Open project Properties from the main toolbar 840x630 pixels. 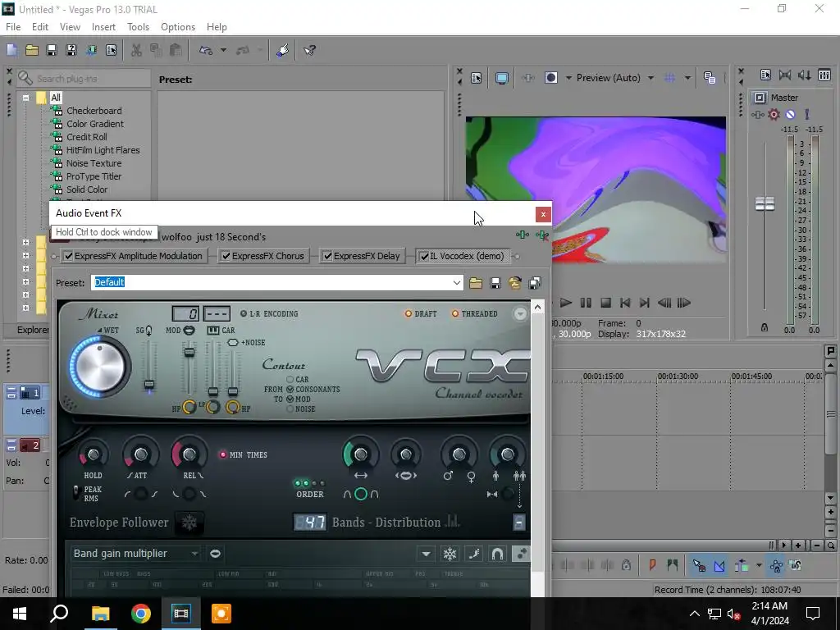click(x=111, y=50)
